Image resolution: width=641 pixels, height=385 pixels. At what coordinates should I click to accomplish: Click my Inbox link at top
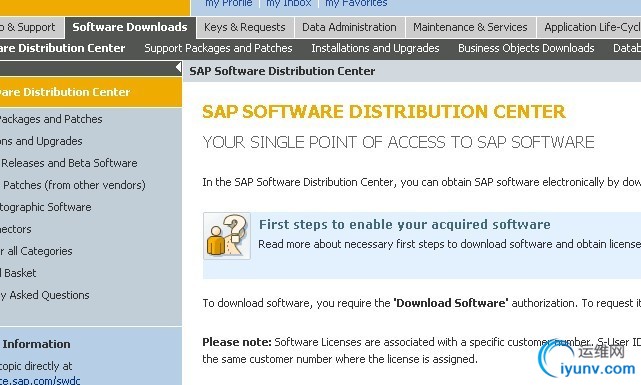[x=289, y=4]
